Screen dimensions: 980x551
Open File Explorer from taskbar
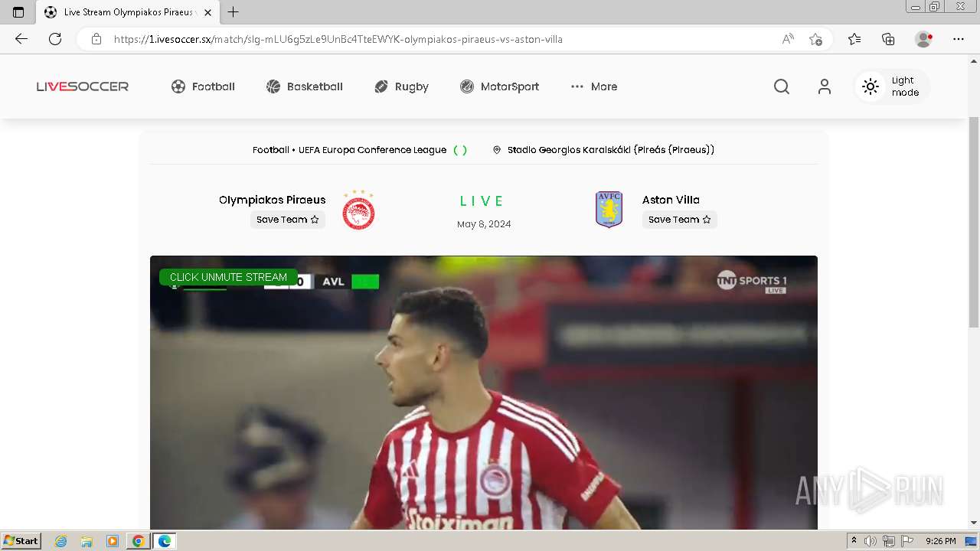pyautogui.click(x=87, y=541)
